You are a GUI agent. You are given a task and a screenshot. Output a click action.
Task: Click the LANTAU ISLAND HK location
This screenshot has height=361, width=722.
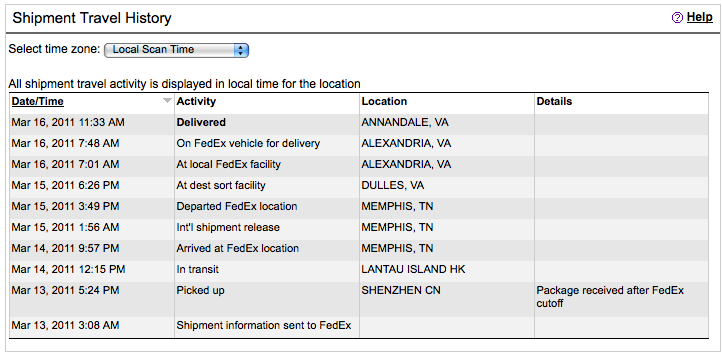413,269
